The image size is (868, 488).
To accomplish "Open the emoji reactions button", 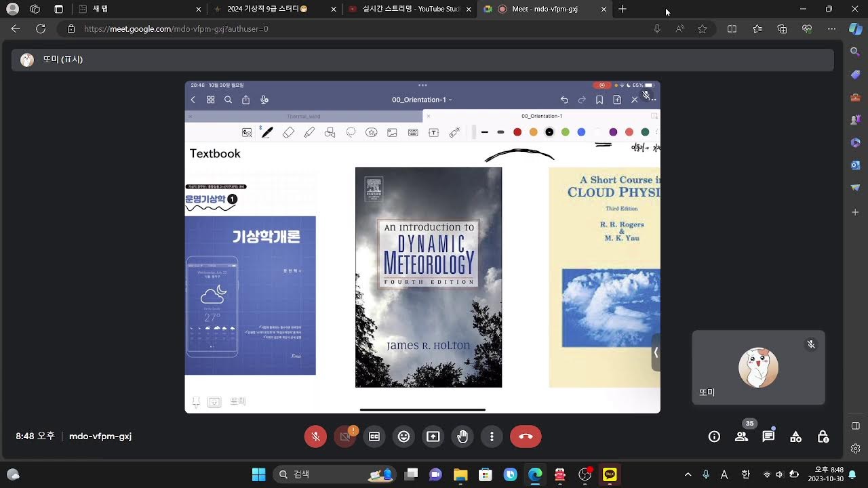I will tap(403, 436).
